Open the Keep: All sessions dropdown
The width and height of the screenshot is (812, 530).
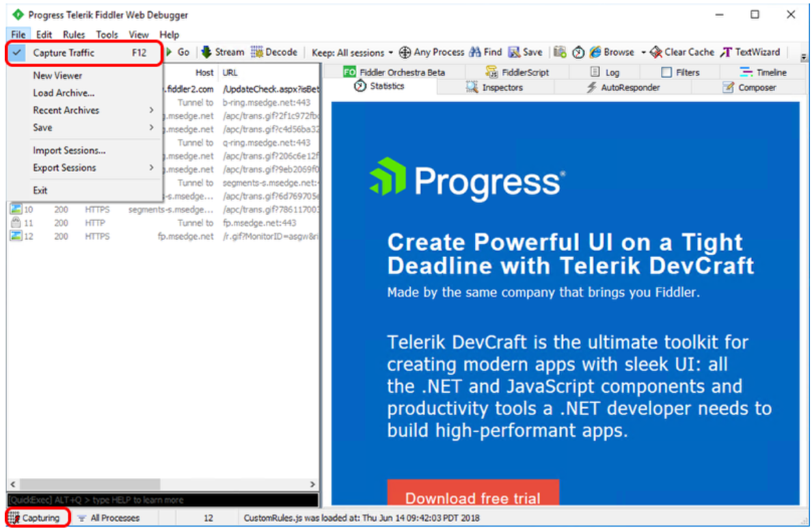click(352, 52)
